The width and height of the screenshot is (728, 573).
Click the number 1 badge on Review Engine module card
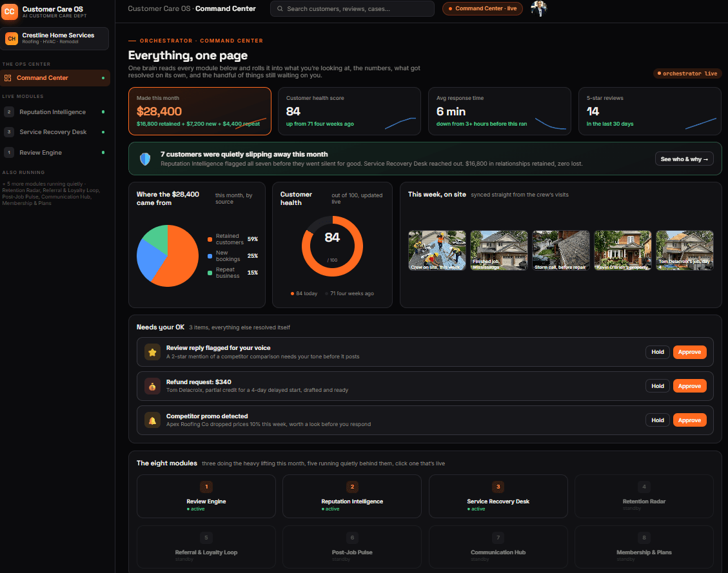206,487
